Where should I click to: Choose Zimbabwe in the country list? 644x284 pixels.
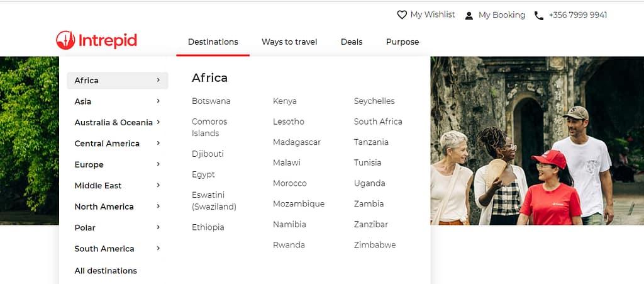coord(375,245)
